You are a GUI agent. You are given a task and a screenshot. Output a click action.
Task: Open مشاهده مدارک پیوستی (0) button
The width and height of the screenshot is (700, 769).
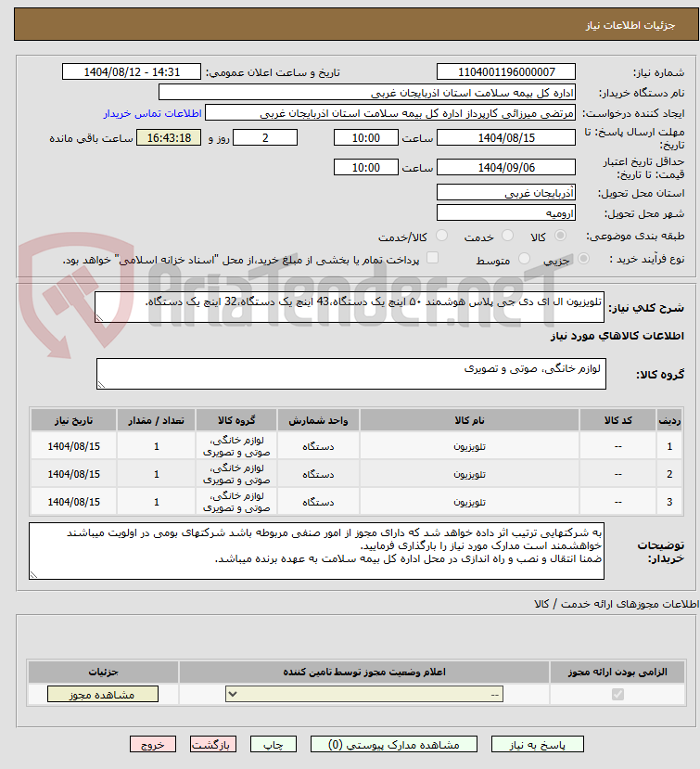coord(394,744)
